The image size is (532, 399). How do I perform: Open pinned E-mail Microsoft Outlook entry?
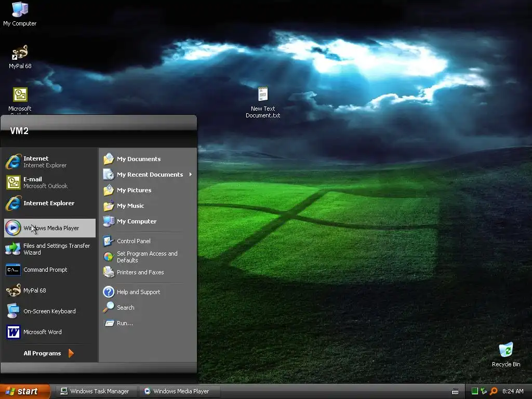point(49,182)
